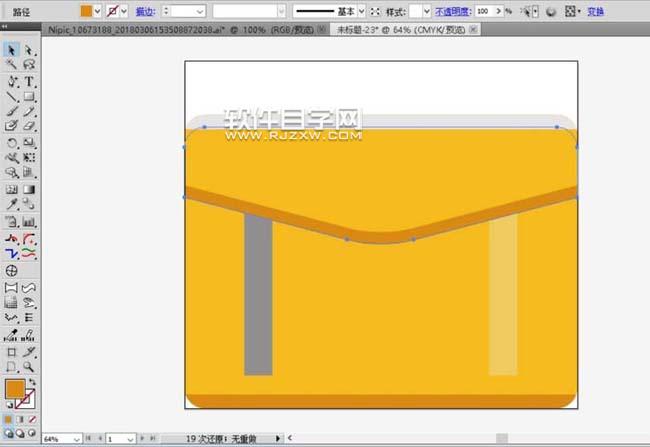Reset to default fill and stroke
The image size is (650, 447).
pyautogui.click(x=9, y=405)
